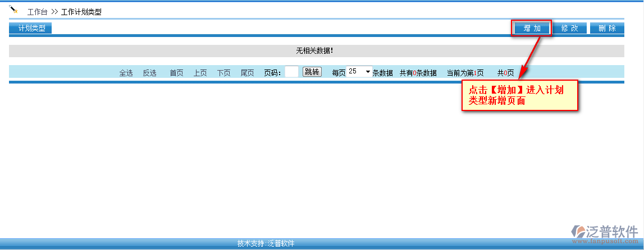This screenshot has height=250, width=644.
Task: Focus the 页码 page number input
Action: pos(291,72)
